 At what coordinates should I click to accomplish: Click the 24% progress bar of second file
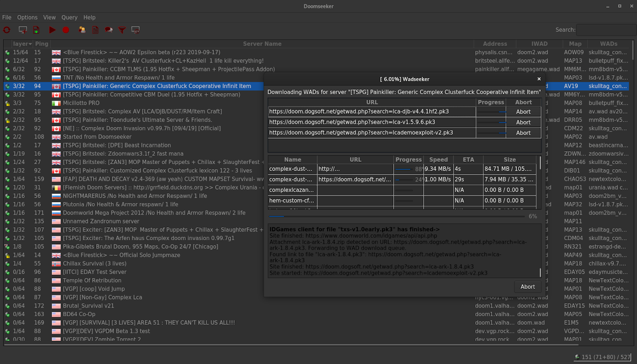(408, 180)
